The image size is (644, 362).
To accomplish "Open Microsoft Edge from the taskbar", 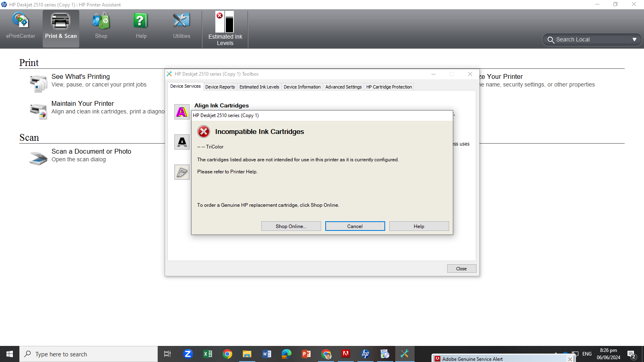I will [286, 354].
